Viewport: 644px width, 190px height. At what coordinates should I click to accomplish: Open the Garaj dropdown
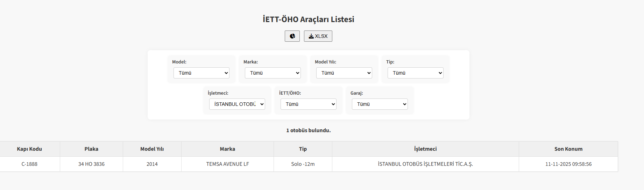(380, 104)
